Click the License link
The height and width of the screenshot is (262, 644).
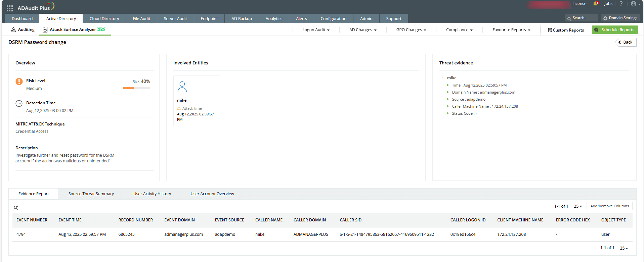coord(579,4)
